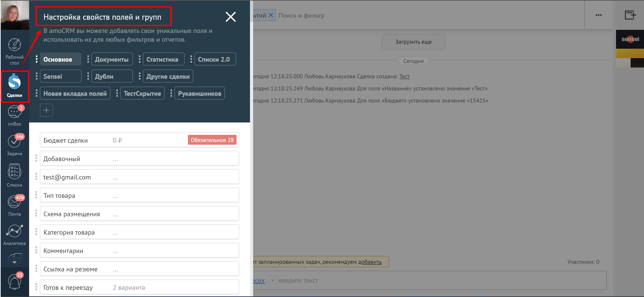Close the field settings panel
The image size is (644, 297).
pos(230,17)
